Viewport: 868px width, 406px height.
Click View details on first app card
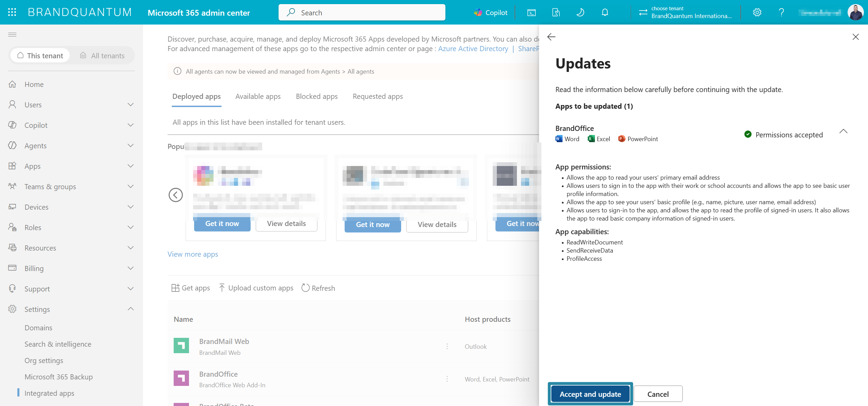point(286,224)
